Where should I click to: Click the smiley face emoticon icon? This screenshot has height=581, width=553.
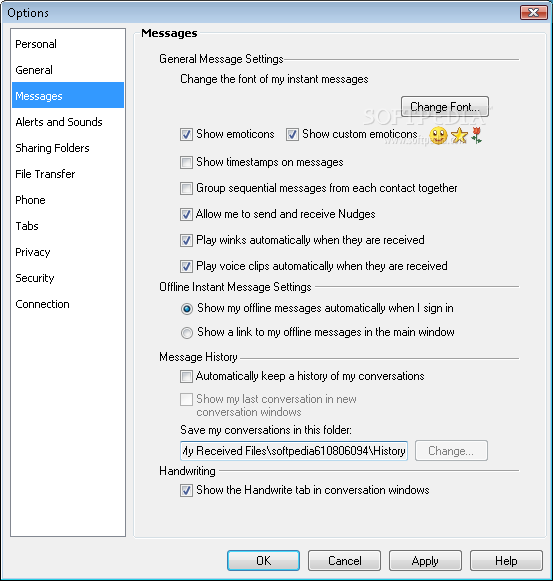(438, 135)
